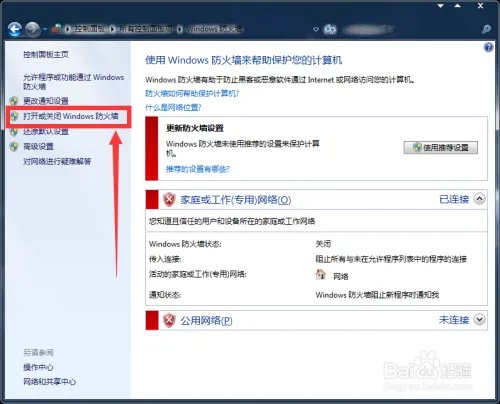Click 关闭 firewall state value
This screenshot has width=500, height=404.
[x=323, y=244]
